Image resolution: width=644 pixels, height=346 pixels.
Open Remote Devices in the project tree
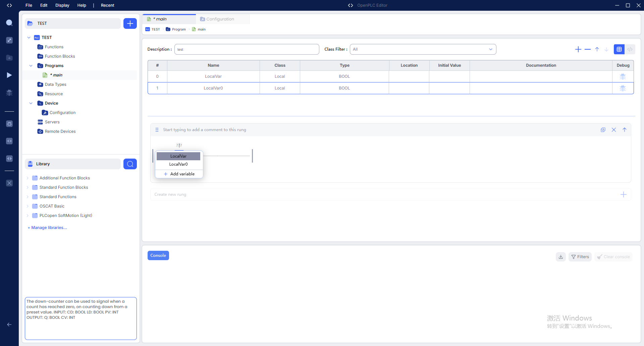(x=60, y=131)
